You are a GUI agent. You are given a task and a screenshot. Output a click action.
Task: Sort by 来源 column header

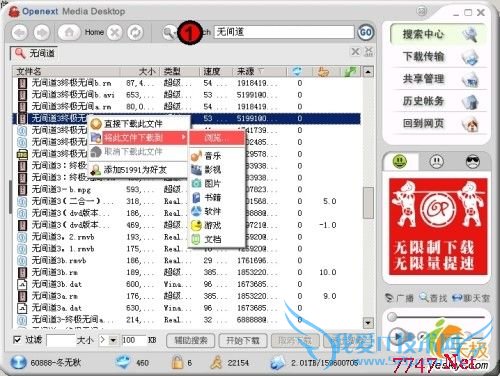pos(259,71)
